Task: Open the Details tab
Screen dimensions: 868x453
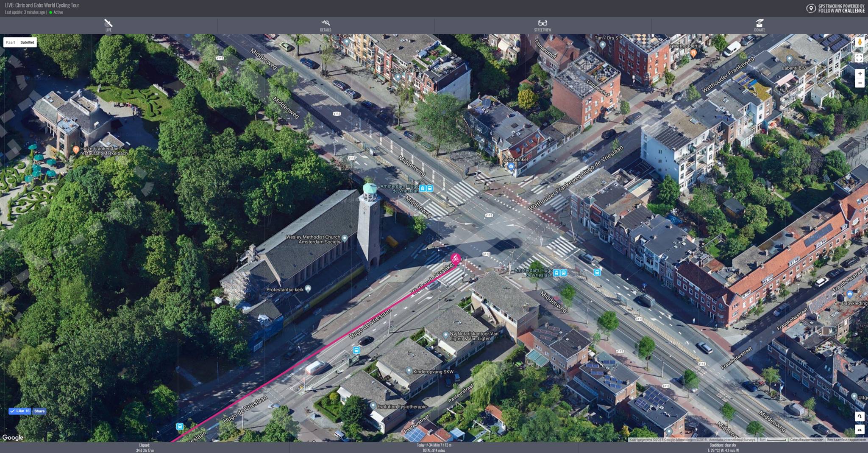Action: 325,25
